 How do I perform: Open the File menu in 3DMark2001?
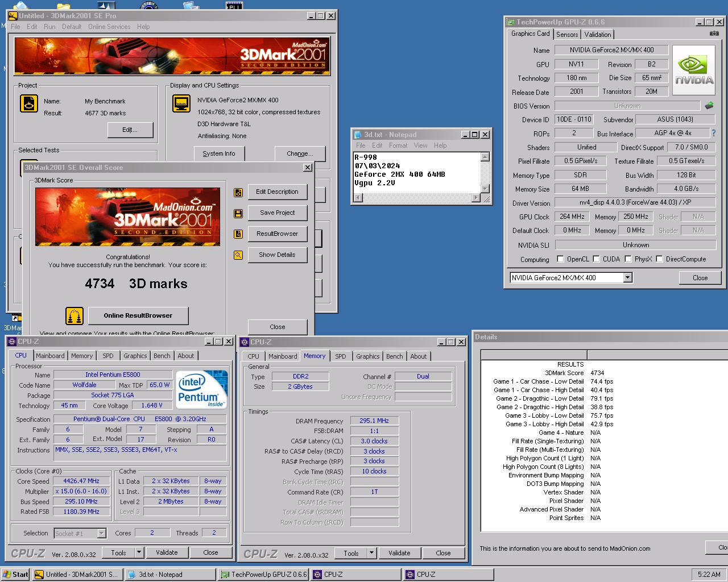(x=15, y=27)
